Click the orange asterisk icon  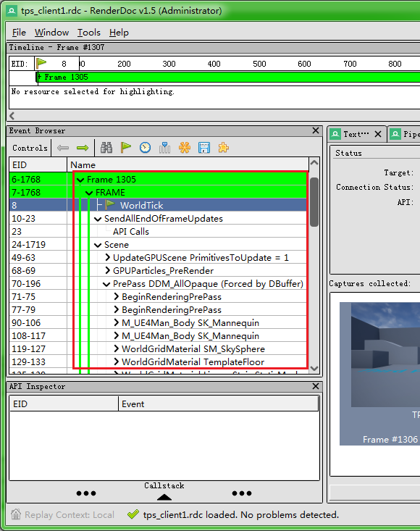tap(185, 148)
